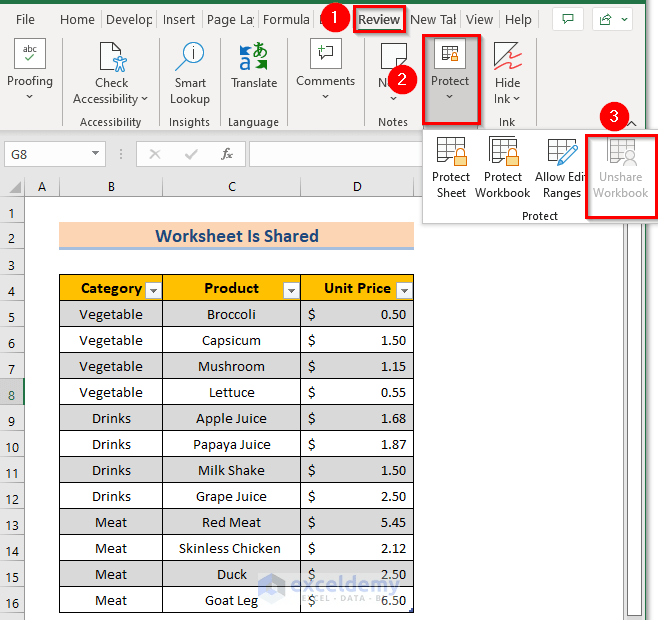Expand the Name Box dropdown arrow
Image resolution: width=658 pixels, height=620 pixels.
pyautogui.click(x=96, y=153)
